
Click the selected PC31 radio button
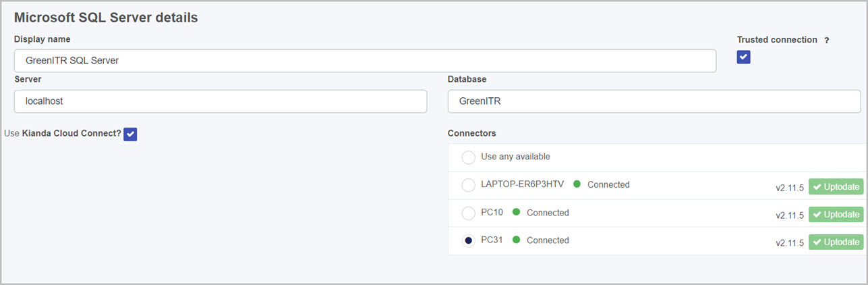click(468, 240)
